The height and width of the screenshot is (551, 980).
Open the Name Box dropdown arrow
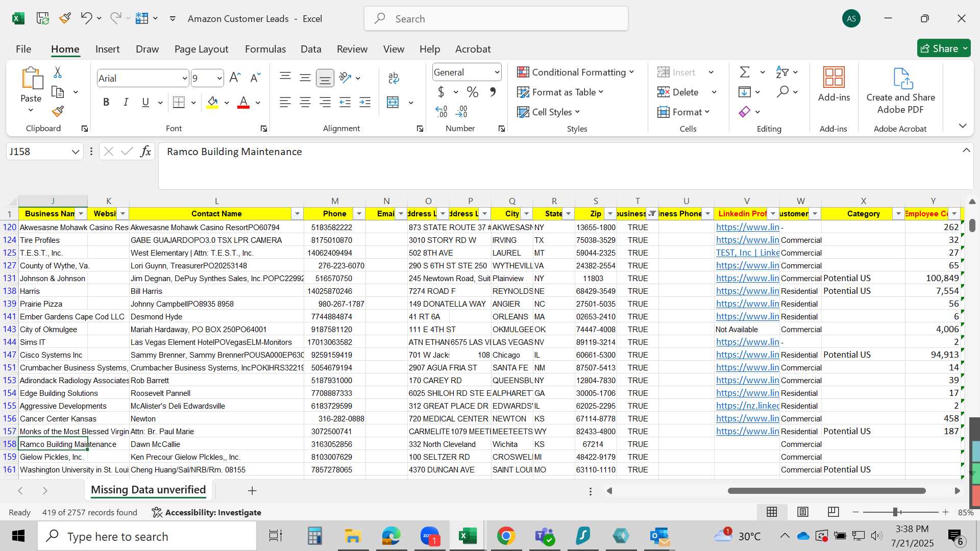76,152
